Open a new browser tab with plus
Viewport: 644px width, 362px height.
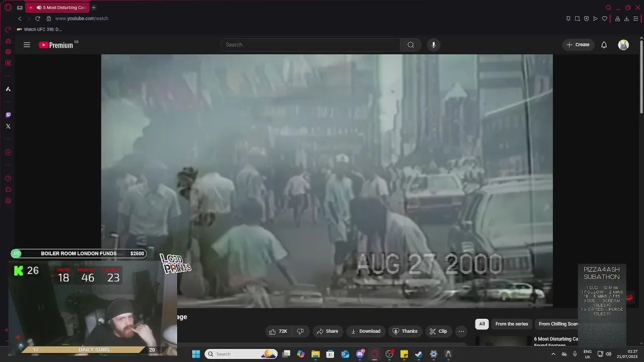pyautogui.click(x=94, y=8)
